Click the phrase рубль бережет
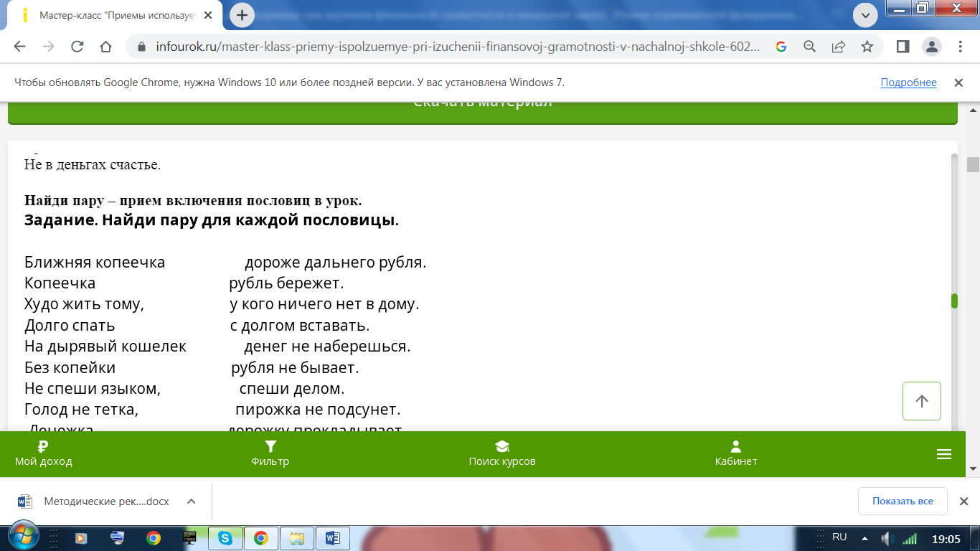 [287, 283]
